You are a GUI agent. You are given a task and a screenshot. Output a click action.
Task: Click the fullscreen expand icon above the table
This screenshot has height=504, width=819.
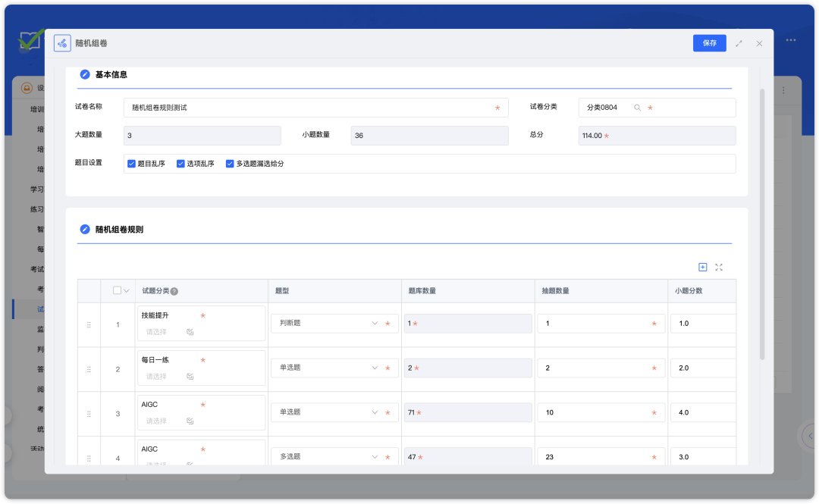click(x=719, y=267)
